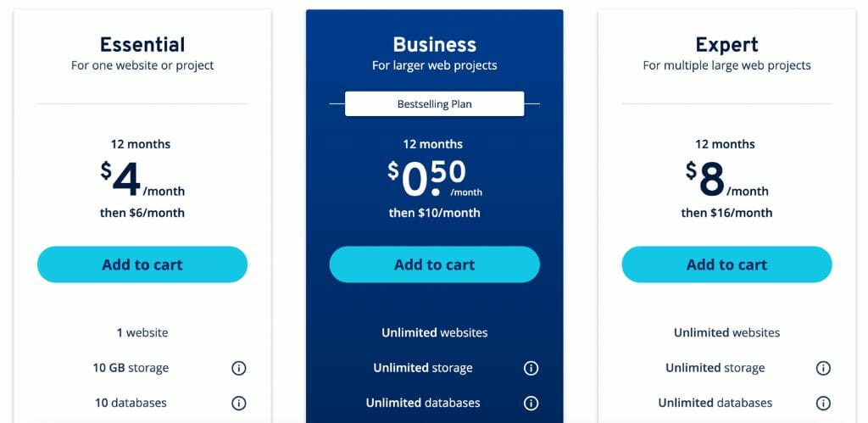Click 'then $10/month' renewal price text
The width and height of the screenshot is (868, 423).
coord(435,213)
